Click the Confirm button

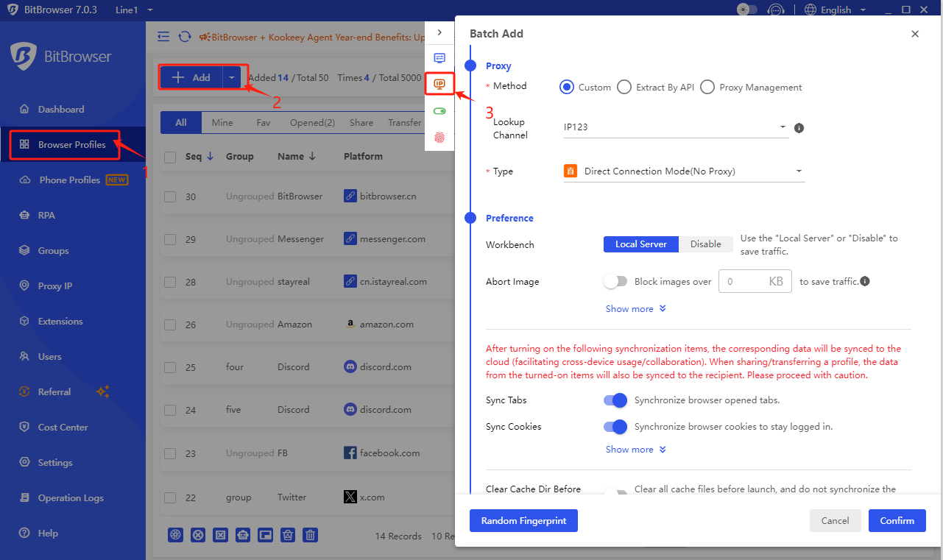pyautogui.click(x=897, y=520)
